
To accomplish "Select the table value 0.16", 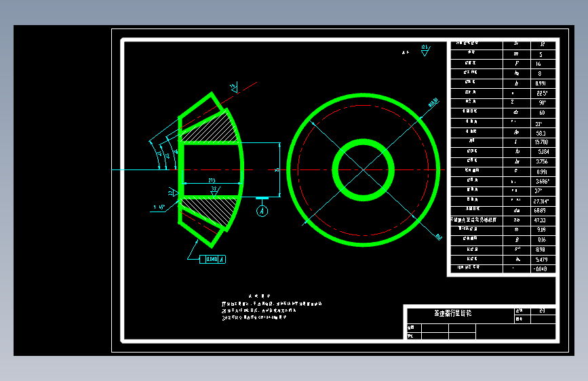I will (542, 239).
